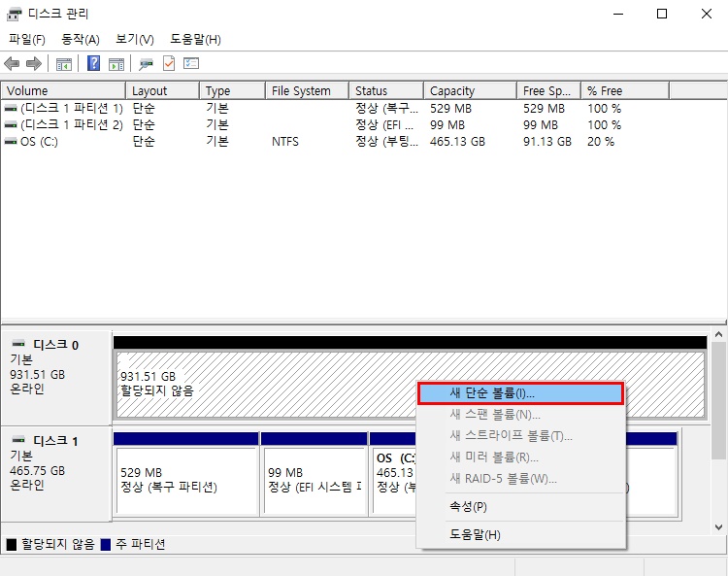728x576 pixels.
Task: Click the NTFS file system cell
Action: (285, 141)
